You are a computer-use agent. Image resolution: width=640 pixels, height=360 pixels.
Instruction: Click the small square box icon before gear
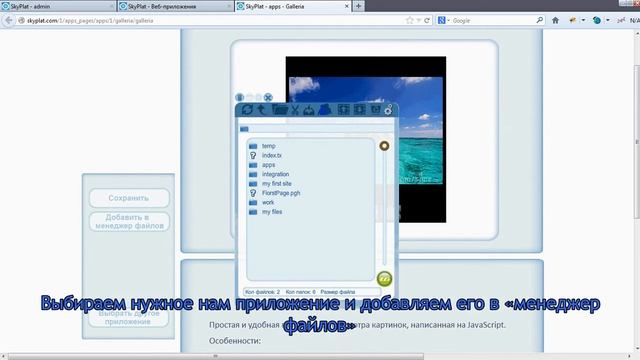click(375, 109)
